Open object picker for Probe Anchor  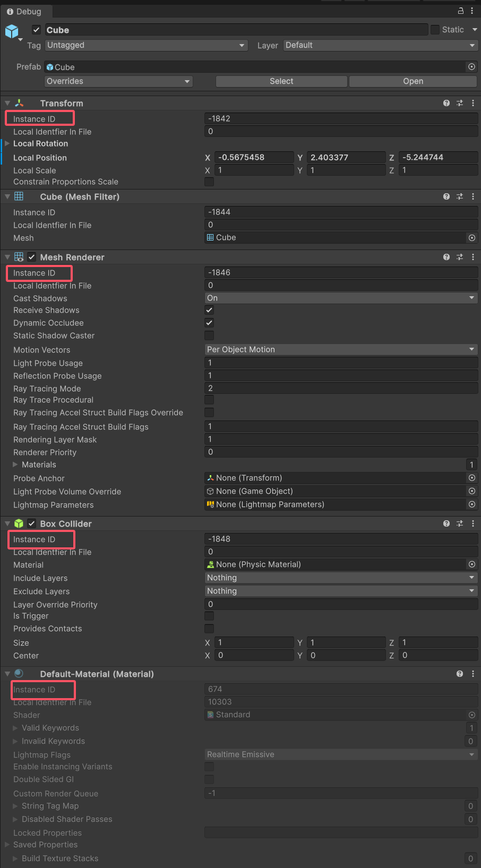(x=472, y=478)
